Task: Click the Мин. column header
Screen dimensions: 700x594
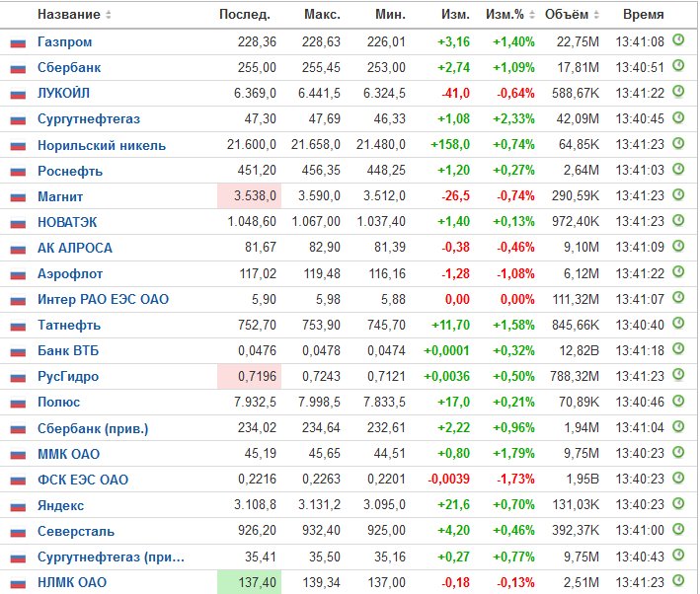Action: [390, 14]
